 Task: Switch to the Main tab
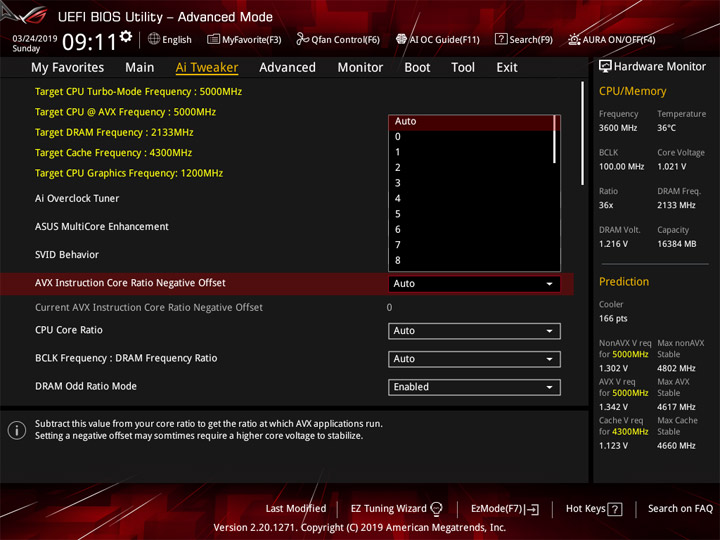pos(140,68)
